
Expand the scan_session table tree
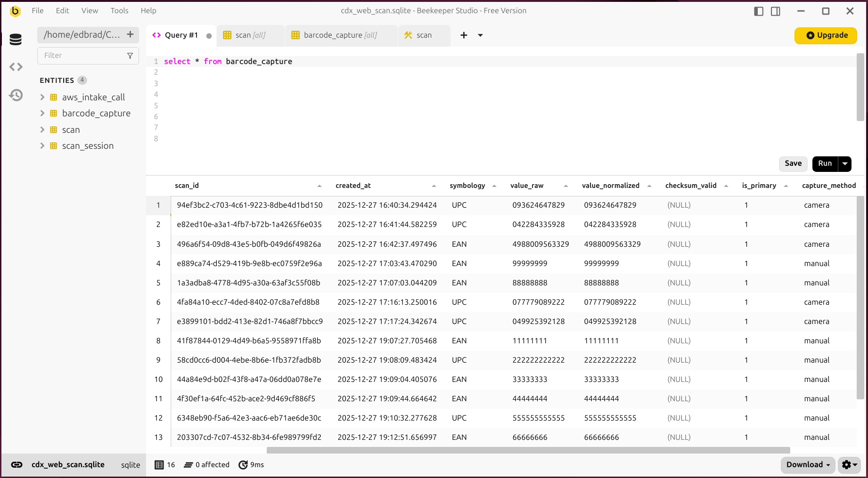point(42,146)
